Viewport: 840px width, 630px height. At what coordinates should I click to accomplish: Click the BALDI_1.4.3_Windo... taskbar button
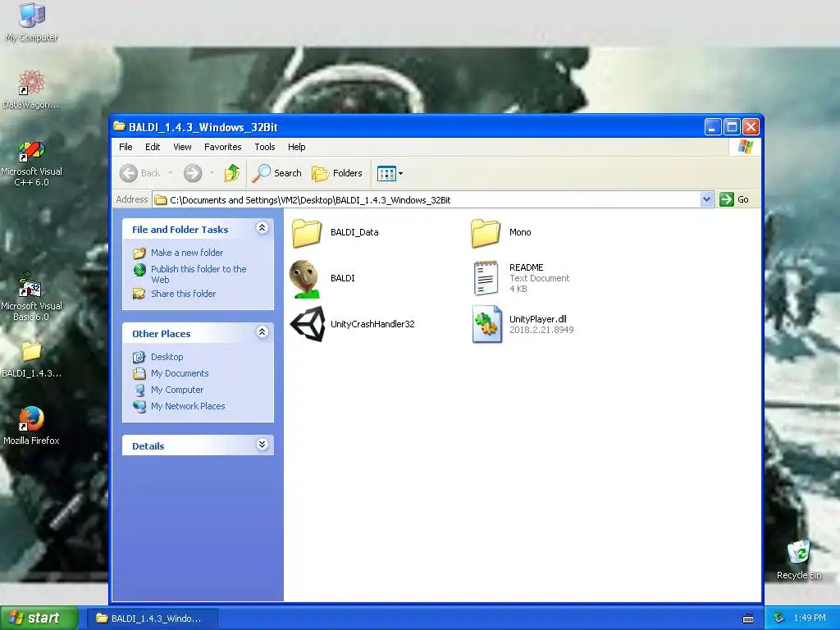tap(153, 619)
